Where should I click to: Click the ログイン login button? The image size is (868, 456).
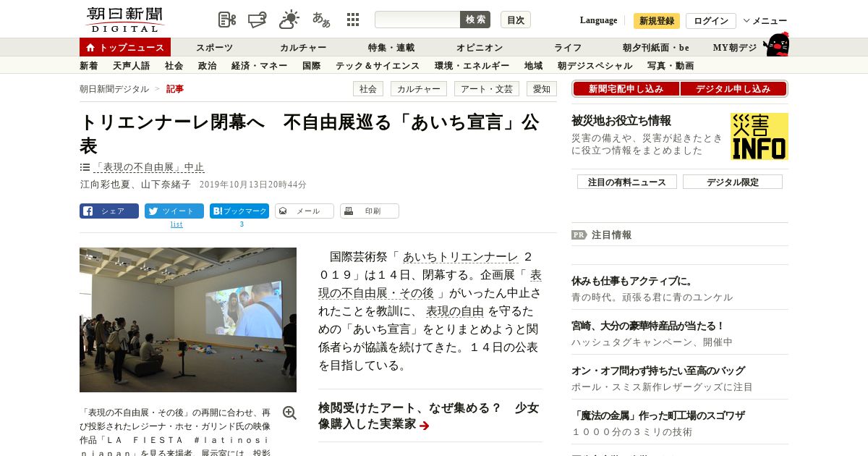point(711,21)
